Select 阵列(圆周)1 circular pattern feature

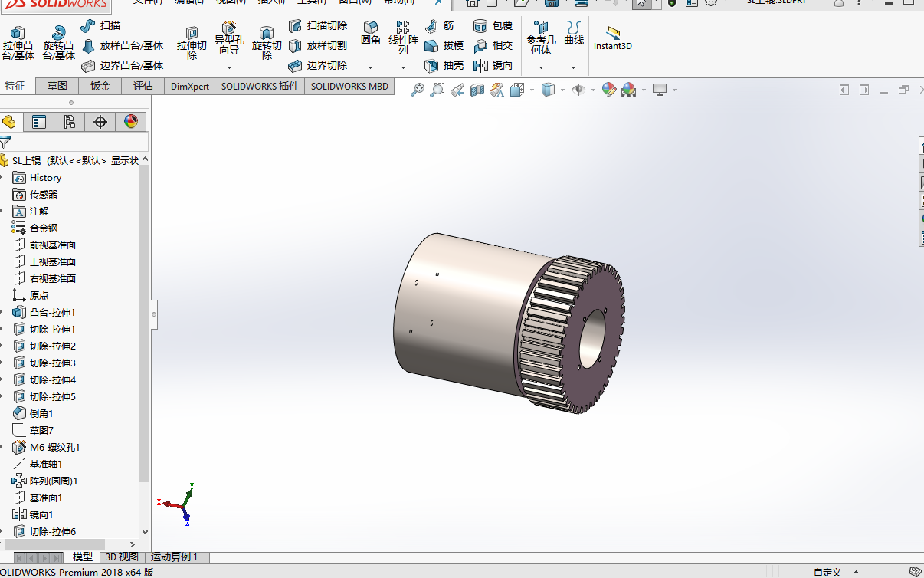(54, 481)
